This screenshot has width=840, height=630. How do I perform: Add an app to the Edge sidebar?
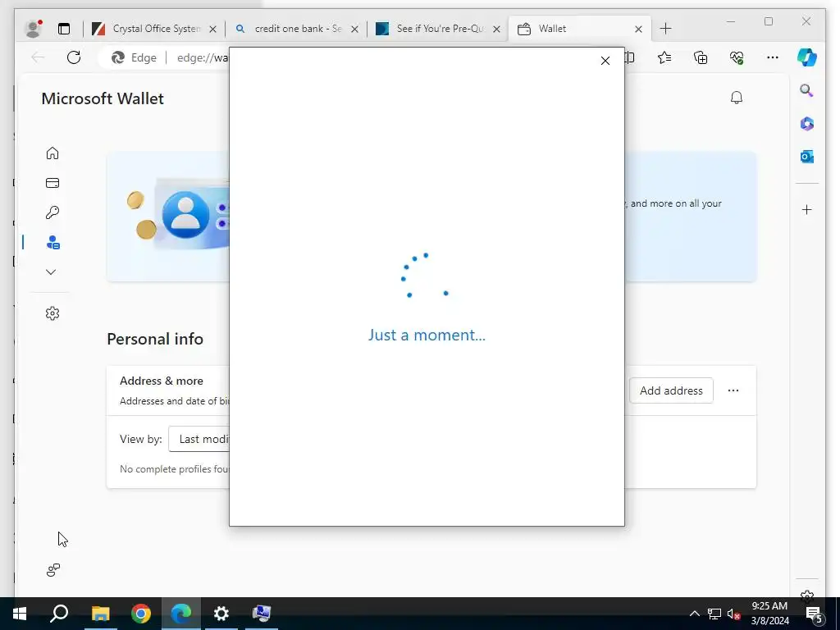pyautogui.click(x=807, y=209)
